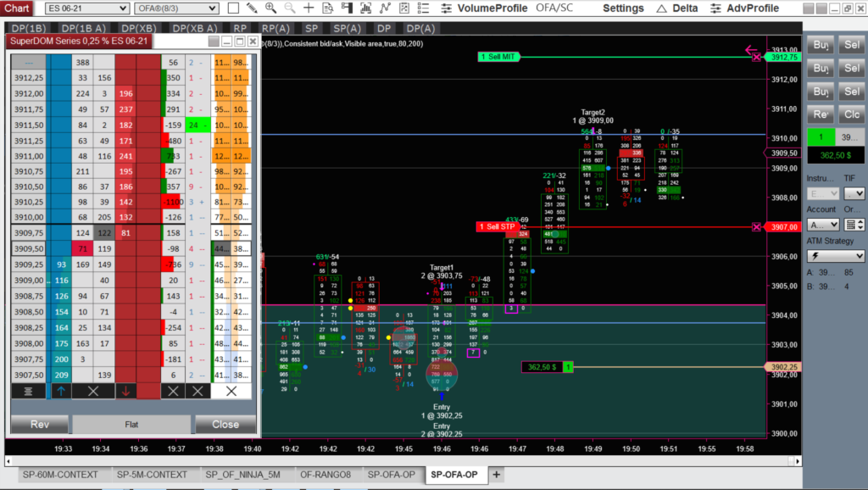This screenshot has height=490, width=868.
Task: Select the DP(XB A) tab
Action: click(x=195, y=28)
